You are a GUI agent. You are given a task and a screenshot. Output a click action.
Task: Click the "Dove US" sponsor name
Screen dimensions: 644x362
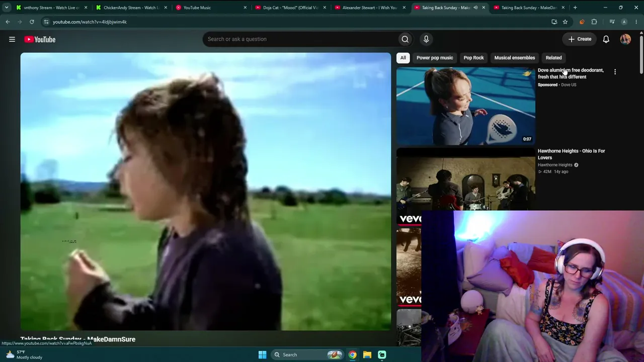click(x=569, y=85)
